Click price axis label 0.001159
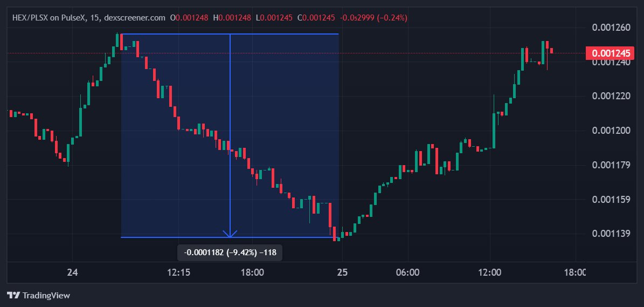The height and width of the screenshot is (307, 644). point(611,200)
